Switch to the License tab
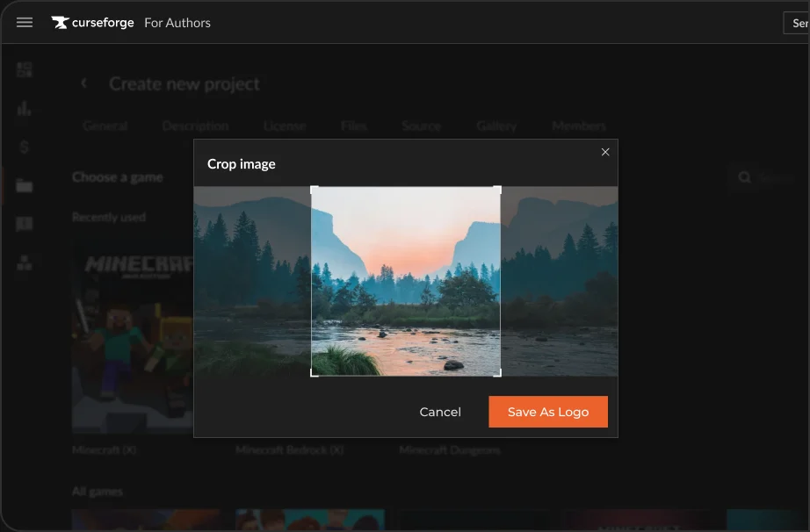 click(x=285, y=126)
